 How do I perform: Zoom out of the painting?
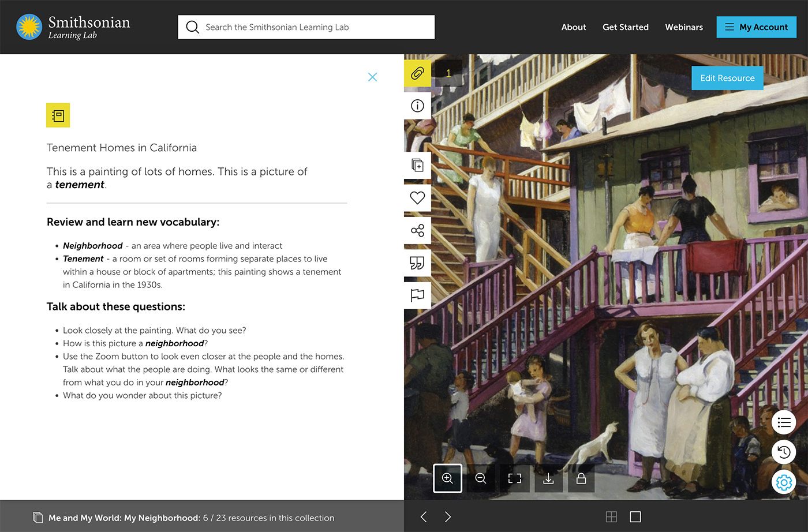tap(481, 478)
